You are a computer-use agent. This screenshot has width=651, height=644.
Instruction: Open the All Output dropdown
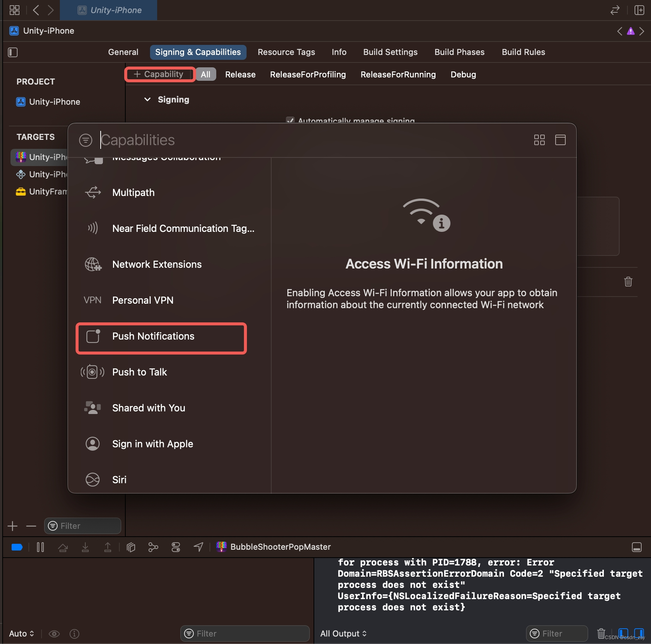click(343, 633)
